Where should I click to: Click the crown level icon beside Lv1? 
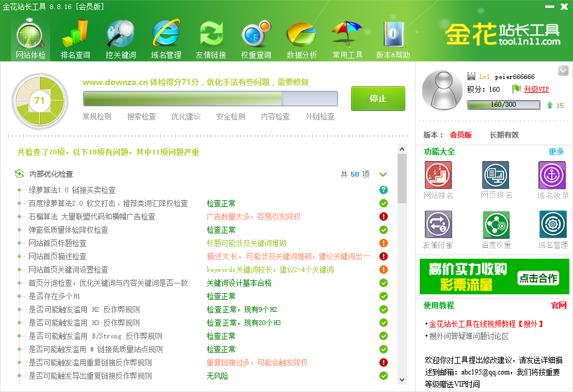pyautogui.click(x=471, y=77)
